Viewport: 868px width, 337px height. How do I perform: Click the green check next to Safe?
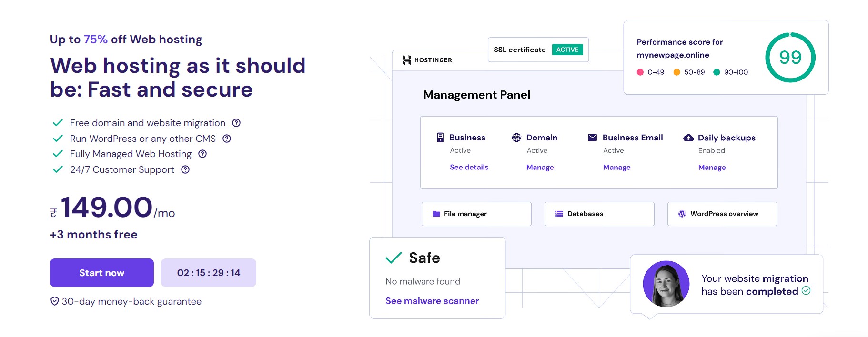tap(394, 258)
